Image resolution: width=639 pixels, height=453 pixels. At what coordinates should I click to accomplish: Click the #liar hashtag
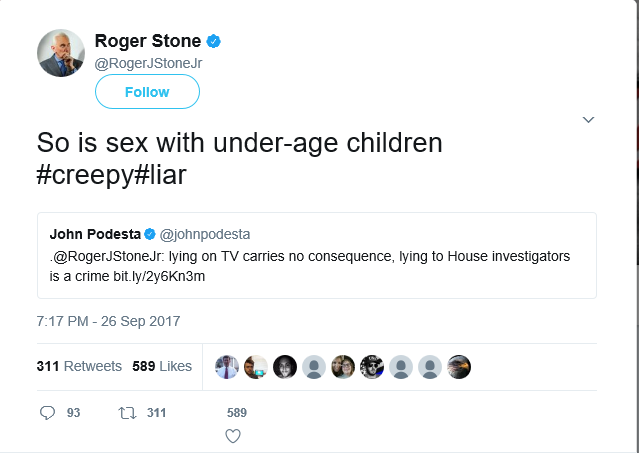point(161,173)
